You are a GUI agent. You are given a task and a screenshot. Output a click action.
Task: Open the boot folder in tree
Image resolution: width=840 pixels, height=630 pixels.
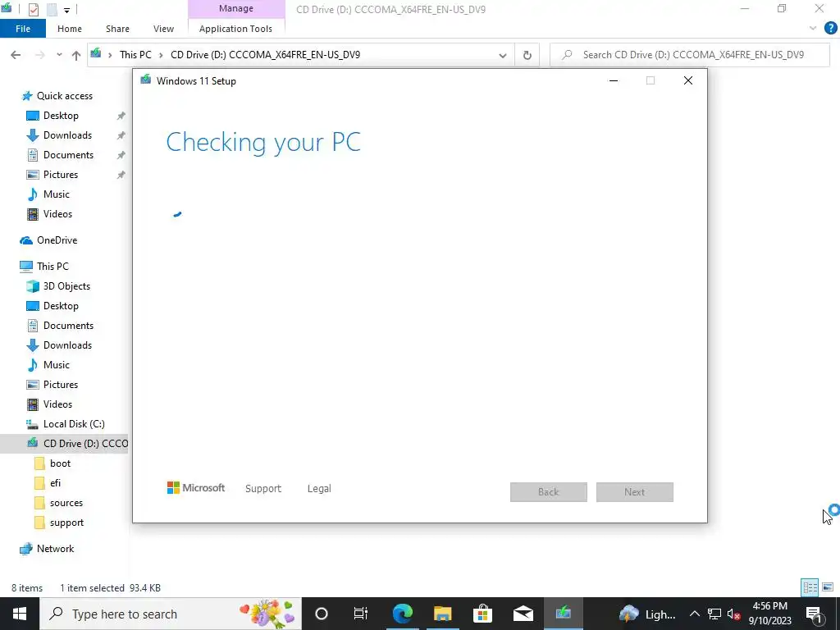pos(60,463)
